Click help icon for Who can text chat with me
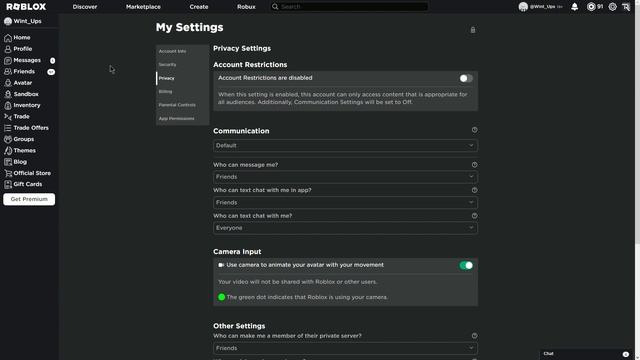This screenshot has height=360, width=640. (474, 216)
